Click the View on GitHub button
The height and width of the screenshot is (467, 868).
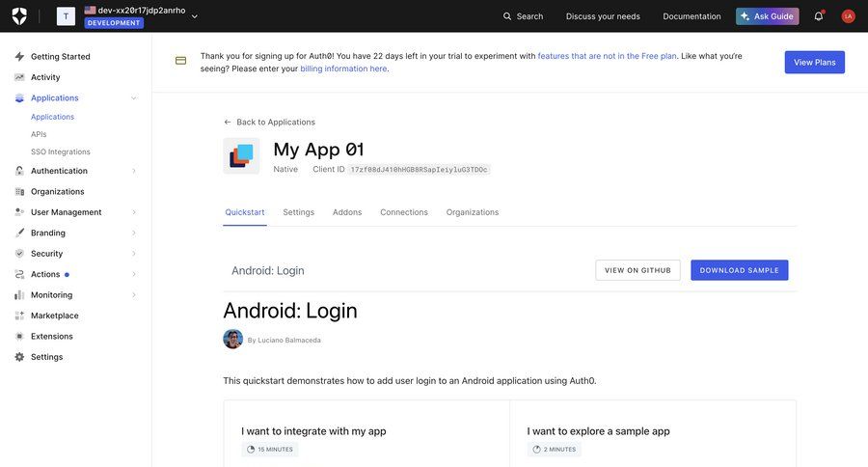[x=637, y=270]
